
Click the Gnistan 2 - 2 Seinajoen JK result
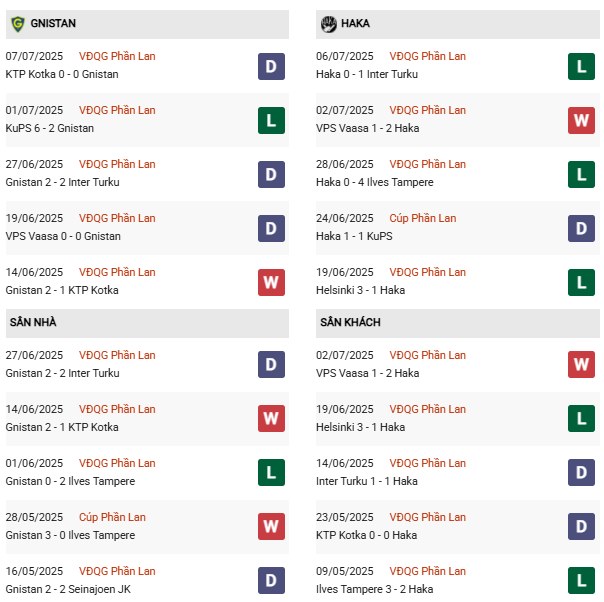(65, 589)
